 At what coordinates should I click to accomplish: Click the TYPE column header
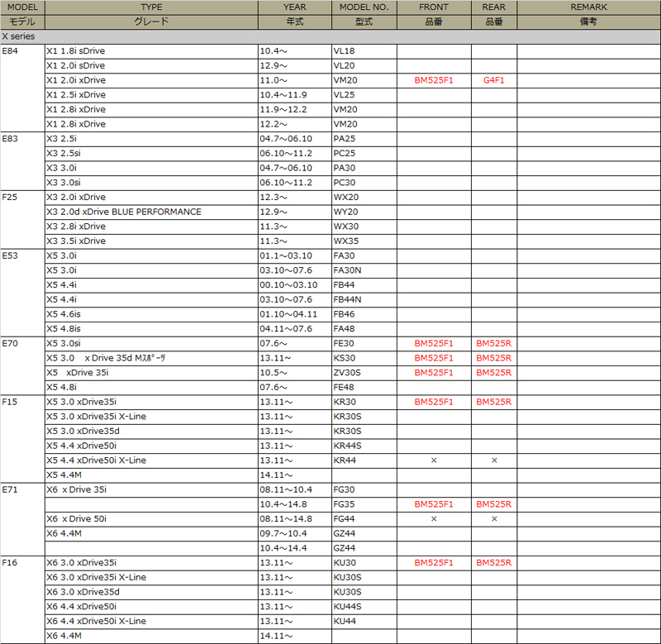pyautogui.click(x=151, y=7)
